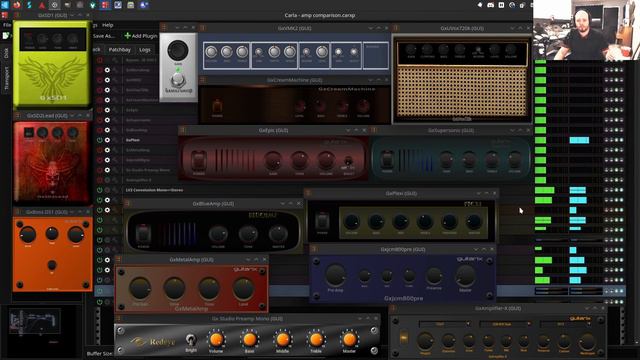Open window menu of GxBlueAmp title bar

coord(127,203)
